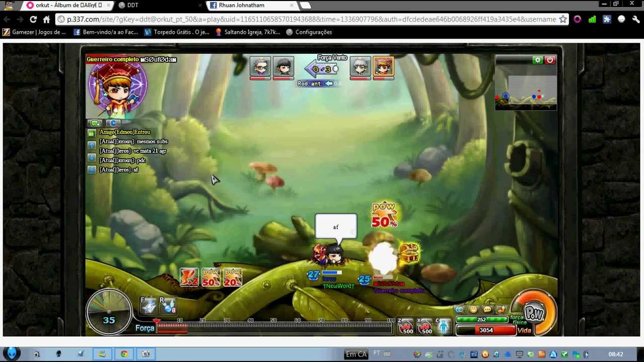Select the pow 50% power-up card
Screen dimensions: 644x362
pyautogui.click(x=211, y=277)
